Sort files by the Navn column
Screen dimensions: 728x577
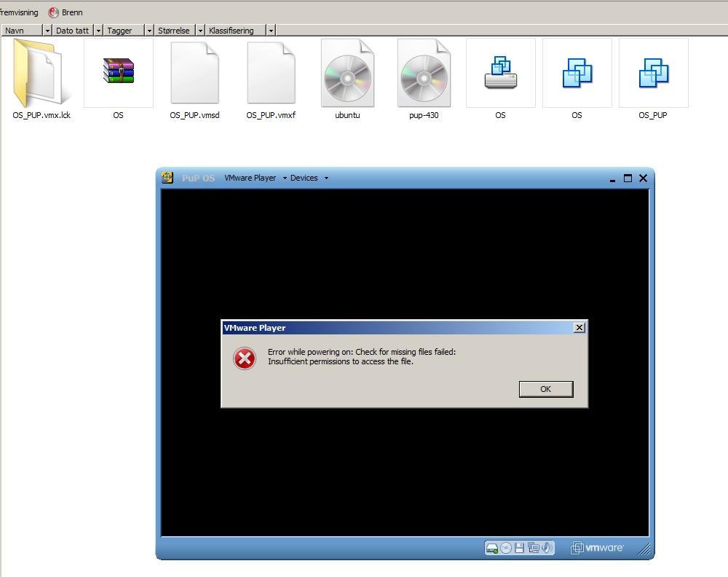click(21, 30)
